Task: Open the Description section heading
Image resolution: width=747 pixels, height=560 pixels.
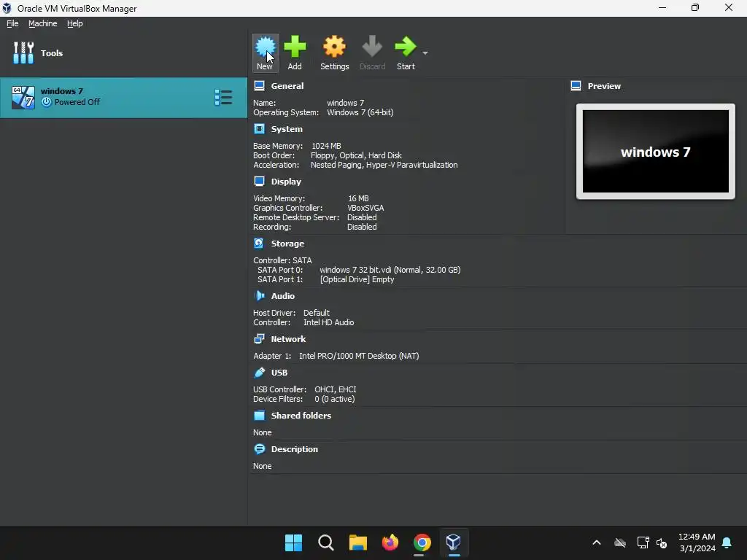Action: [x=295, y=449]
